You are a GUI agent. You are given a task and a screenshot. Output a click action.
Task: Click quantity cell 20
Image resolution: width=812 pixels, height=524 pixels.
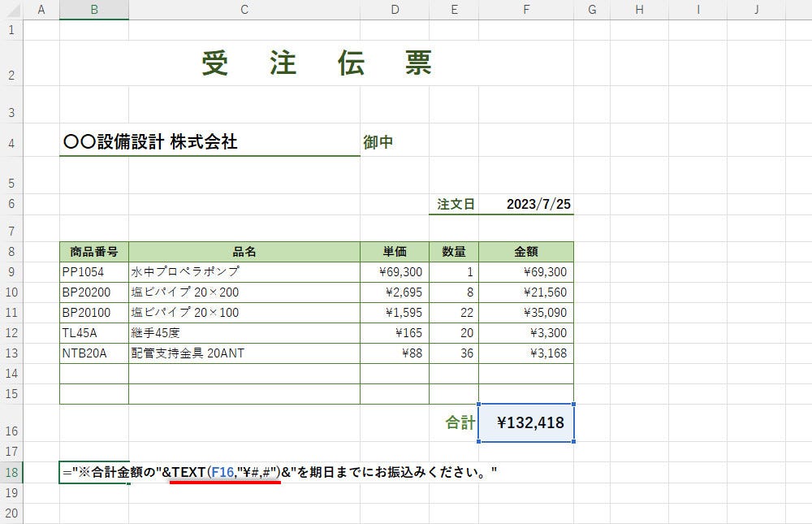click(x=454, y=333)
